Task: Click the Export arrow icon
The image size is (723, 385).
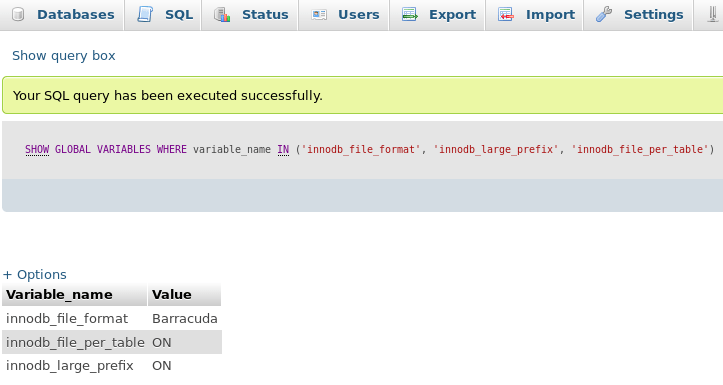Action: pyautogui.click(x=409, y=15)
